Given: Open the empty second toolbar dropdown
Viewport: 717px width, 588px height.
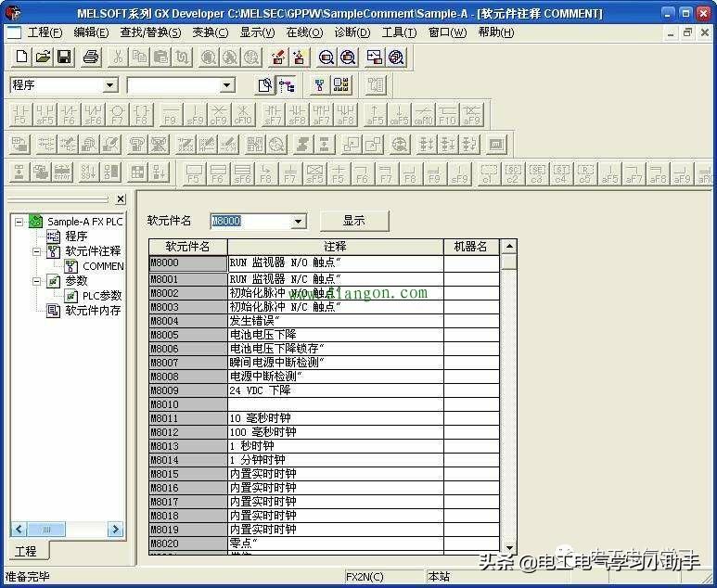Looking at the screenshot, I should coord(226,85).
